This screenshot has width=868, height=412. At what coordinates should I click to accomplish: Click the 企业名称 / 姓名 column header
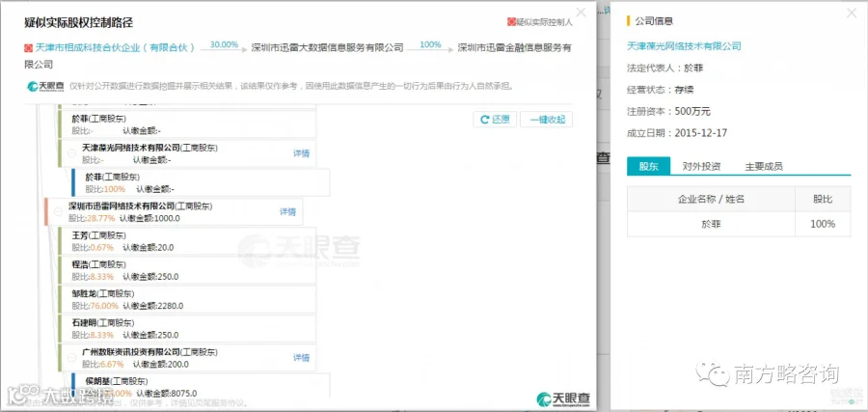pos(711,199)
